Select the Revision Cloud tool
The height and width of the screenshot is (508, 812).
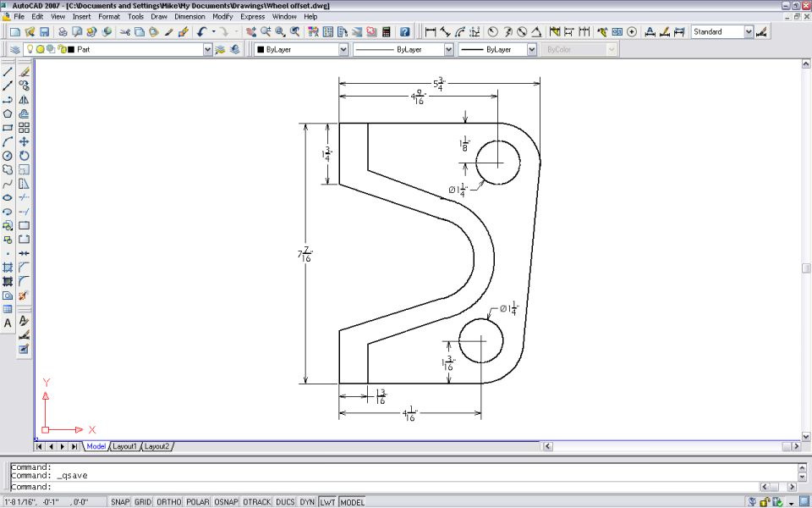(8, 169)
